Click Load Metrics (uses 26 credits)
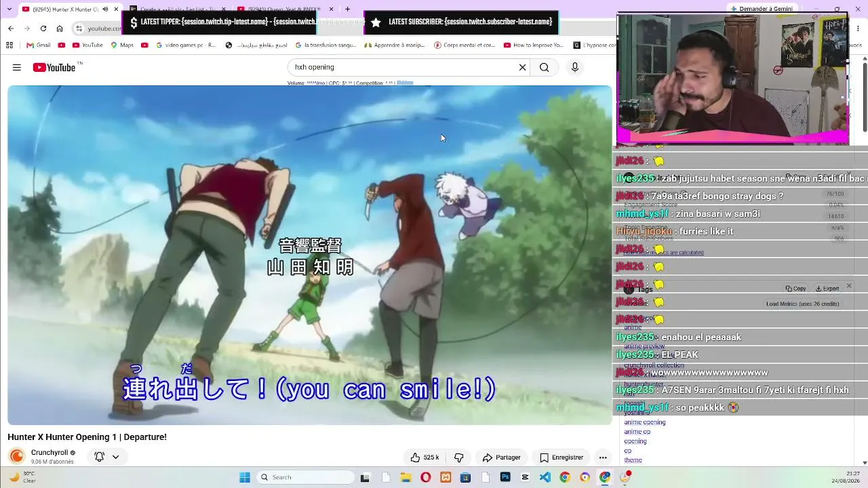 (x=802, y=304)
